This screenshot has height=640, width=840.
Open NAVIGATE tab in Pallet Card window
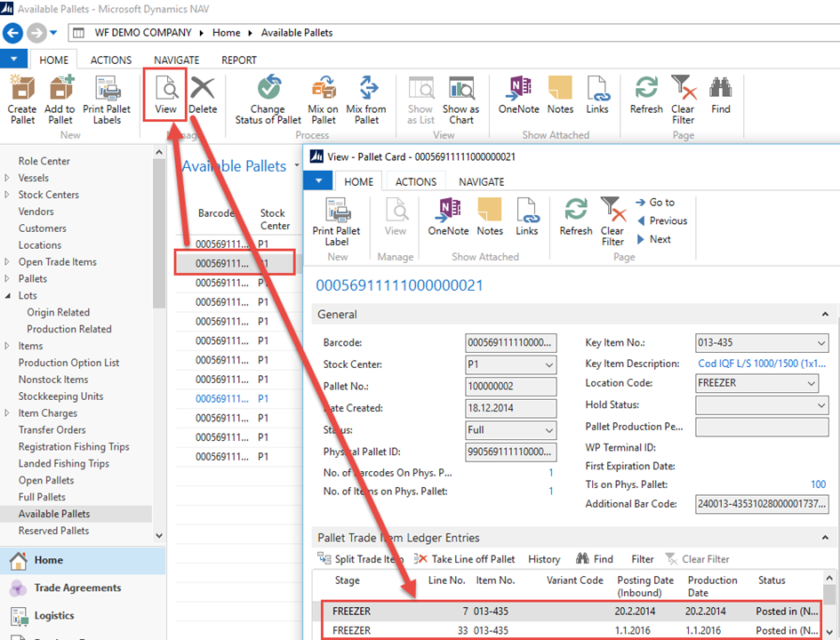click(x=481, y=181)
